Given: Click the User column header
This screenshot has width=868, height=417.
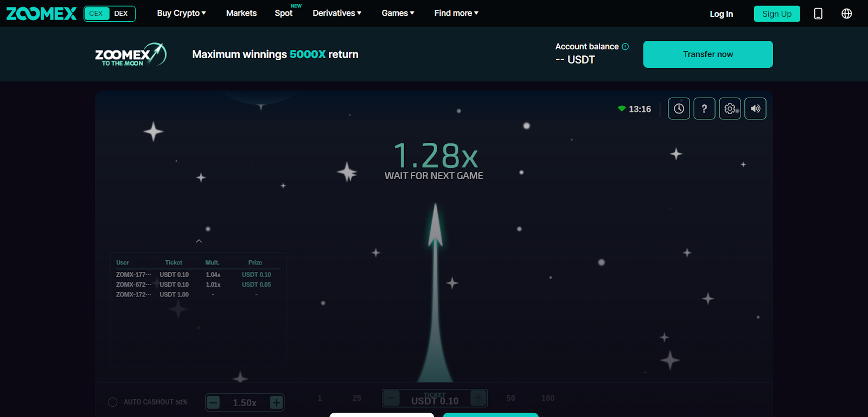Looking at the screenshot, I should click(x=123, y=262).
